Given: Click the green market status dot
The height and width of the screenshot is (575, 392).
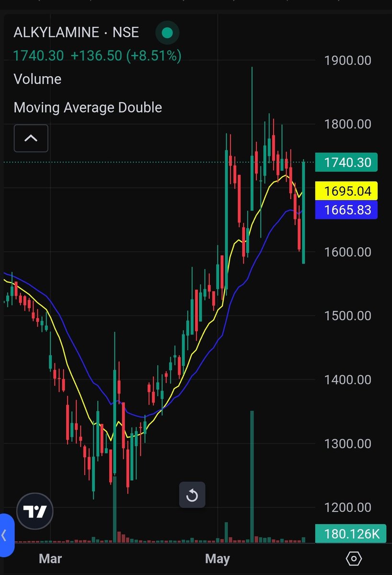Looking at the screenshot, I should point(167,33).
